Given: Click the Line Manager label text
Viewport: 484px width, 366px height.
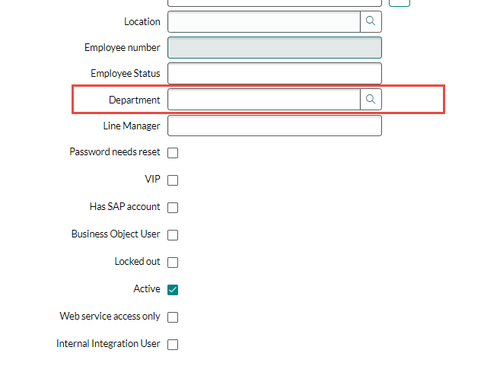Looking at the screenshot, I should pos(131,126).
